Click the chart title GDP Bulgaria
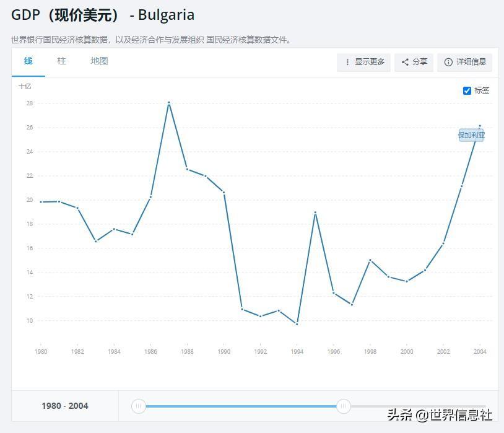504x433 pixels. coord(103,15)
